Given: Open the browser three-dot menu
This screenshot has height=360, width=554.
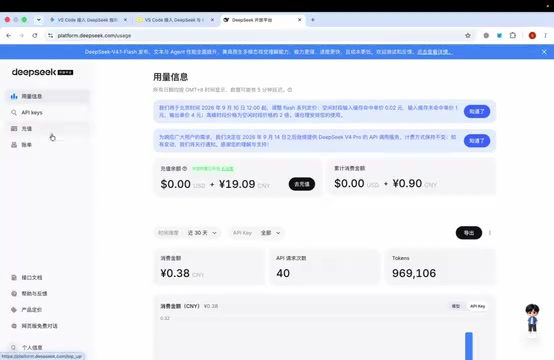Looking at the screenshot, I should click(x=545, y=35).
